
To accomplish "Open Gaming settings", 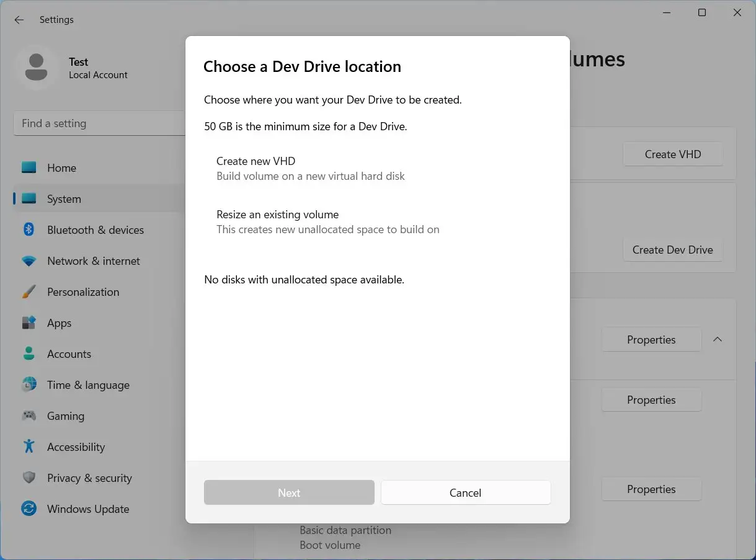I will click(x=65, y=416).
